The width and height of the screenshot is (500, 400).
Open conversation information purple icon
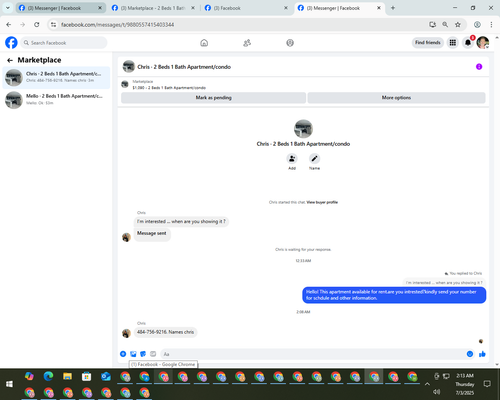coord(479,67)
